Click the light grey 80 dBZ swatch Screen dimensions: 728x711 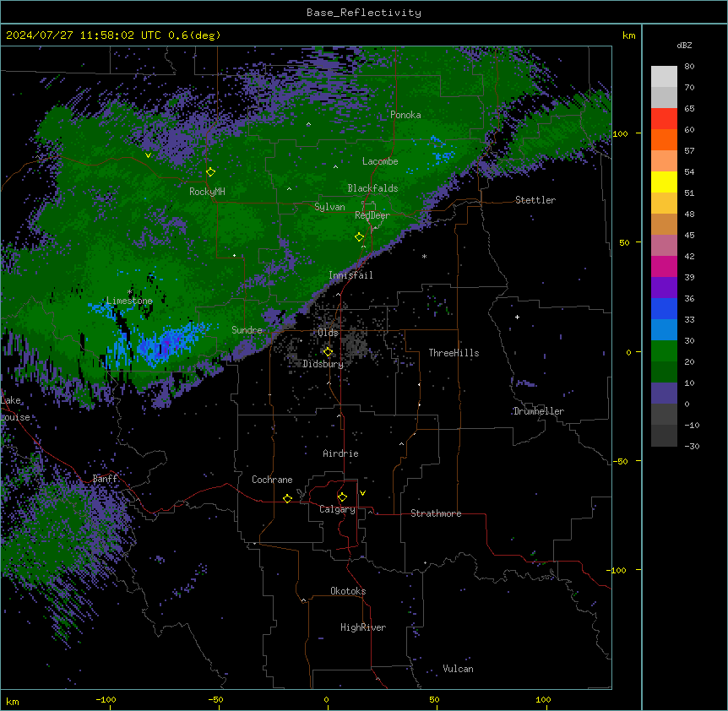(664, 77)
